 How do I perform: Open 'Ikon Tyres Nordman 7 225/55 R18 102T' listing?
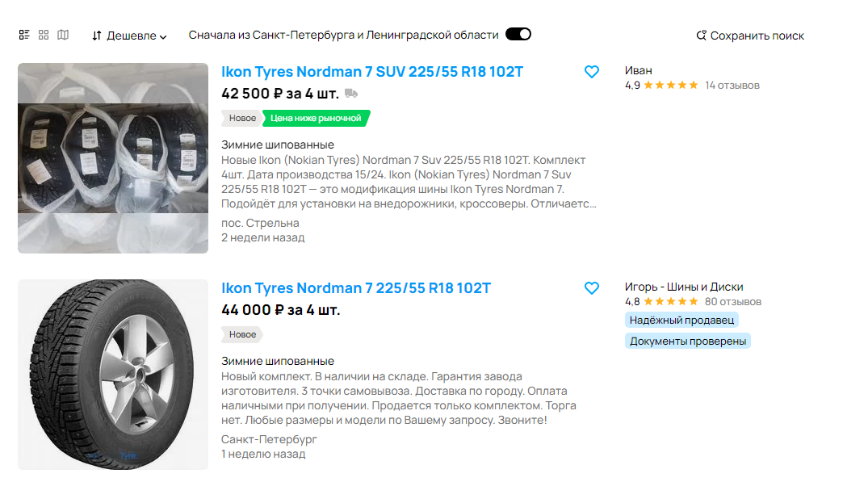coord(356,288)
